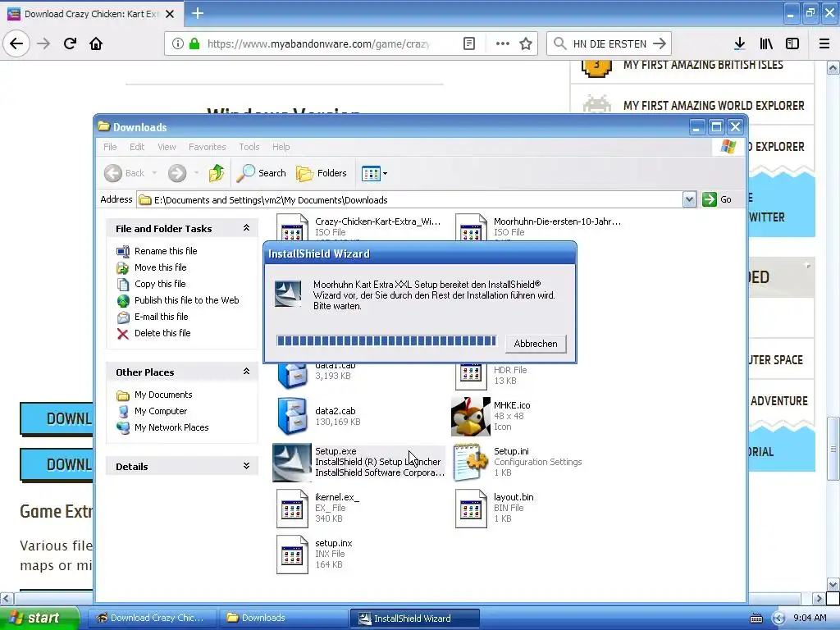Collapse File and Folder Tasks panel
The image size is (840, 630).
246,228
